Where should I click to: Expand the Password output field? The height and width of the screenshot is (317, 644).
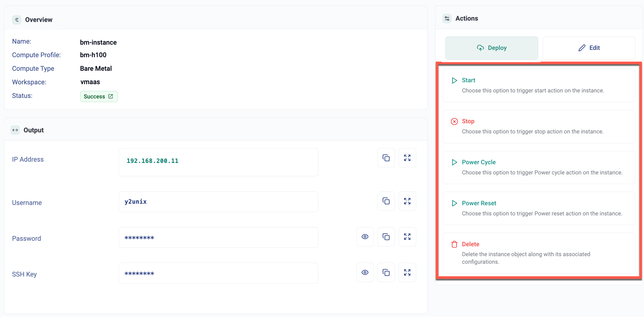click(407, 237)
